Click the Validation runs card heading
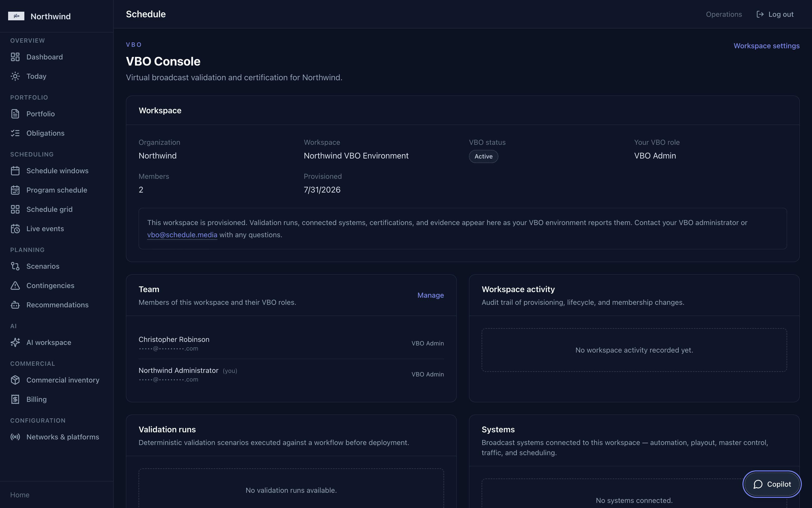The image size is (812, 508). pos(167,430)
